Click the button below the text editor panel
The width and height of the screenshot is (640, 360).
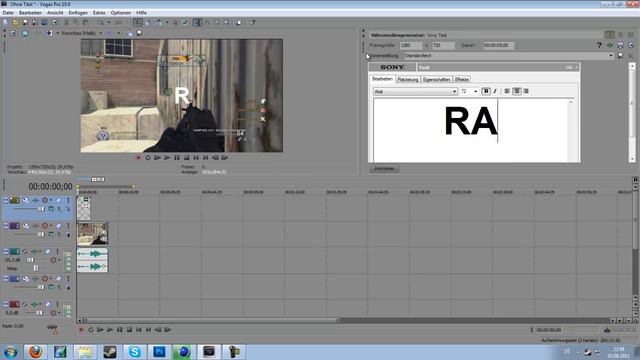point(384,169)
